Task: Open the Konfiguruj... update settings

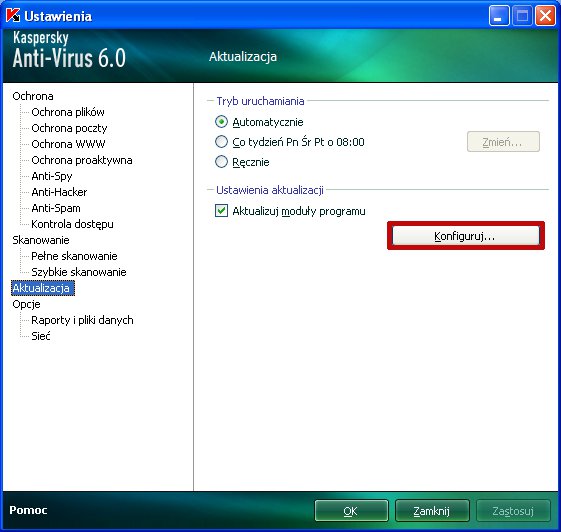Action: pyautogui.click(x=465, y=236)
